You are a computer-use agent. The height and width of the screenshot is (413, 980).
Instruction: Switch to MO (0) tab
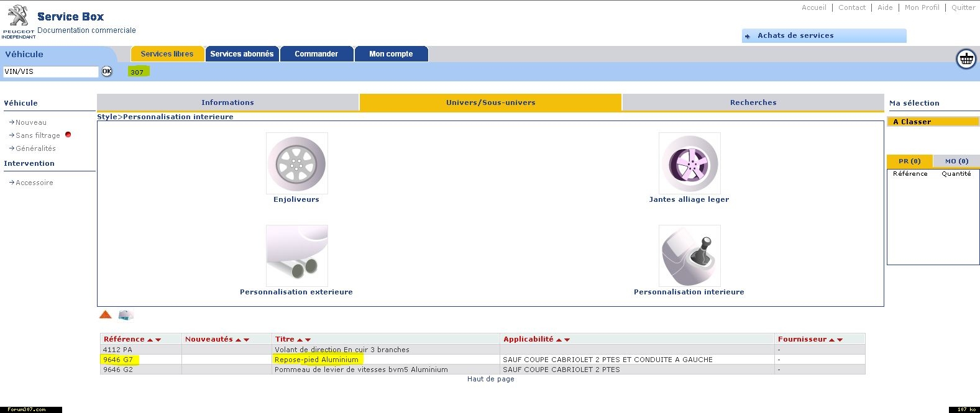point(956,161)
